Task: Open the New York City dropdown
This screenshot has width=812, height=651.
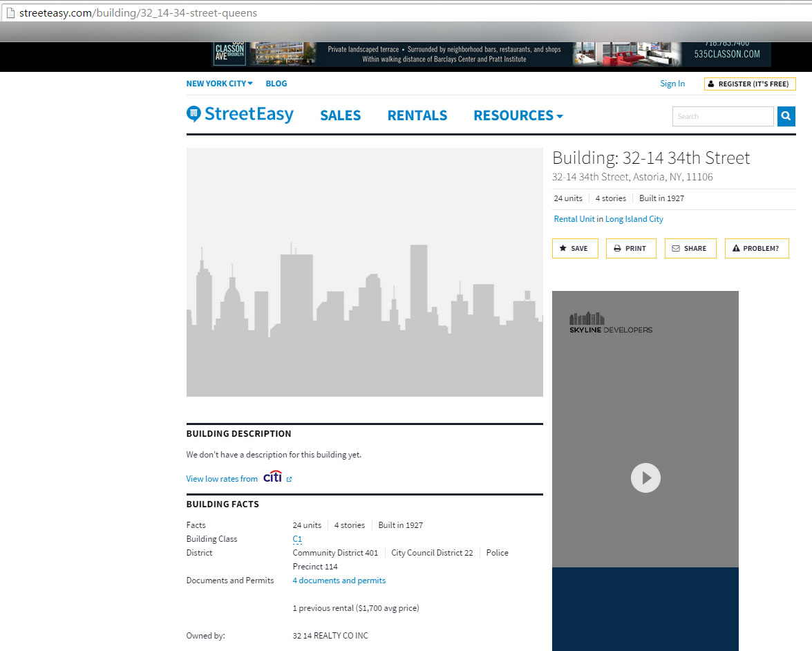Action: pos(219,84)
